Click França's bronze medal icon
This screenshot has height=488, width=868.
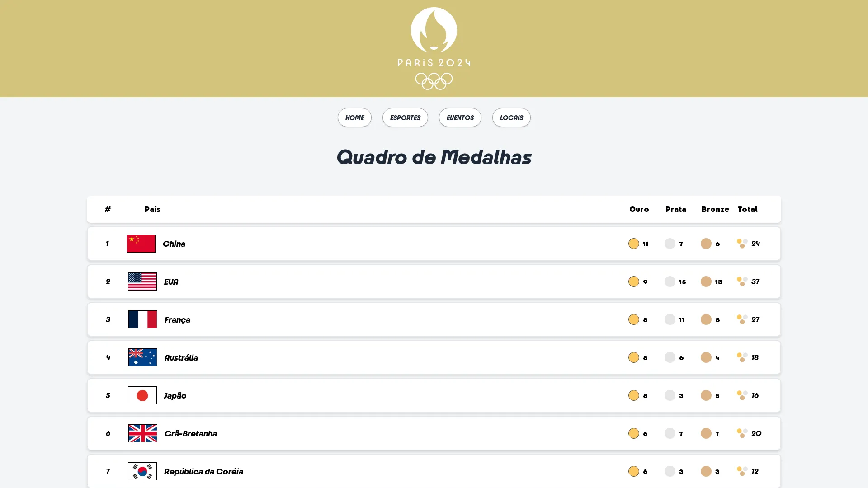706,319
